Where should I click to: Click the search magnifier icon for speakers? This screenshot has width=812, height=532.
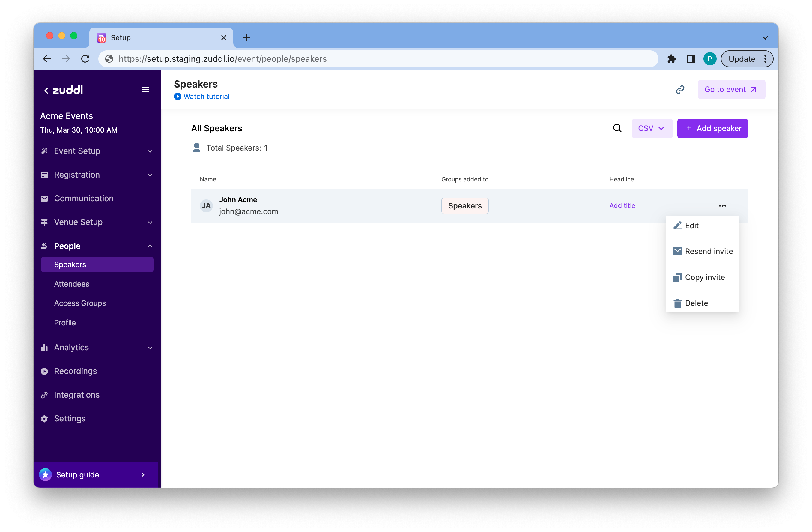[x=617, y=128]
